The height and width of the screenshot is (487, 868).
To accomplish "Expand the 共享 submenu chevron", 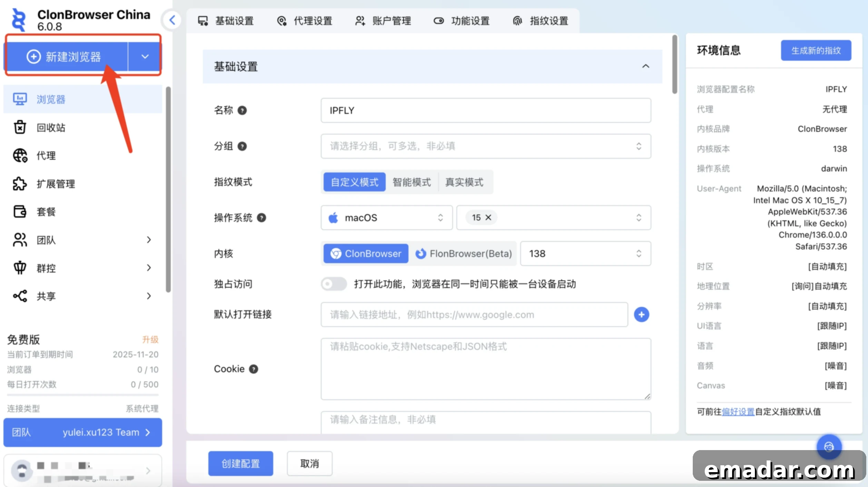I will [x=149, y=296].
